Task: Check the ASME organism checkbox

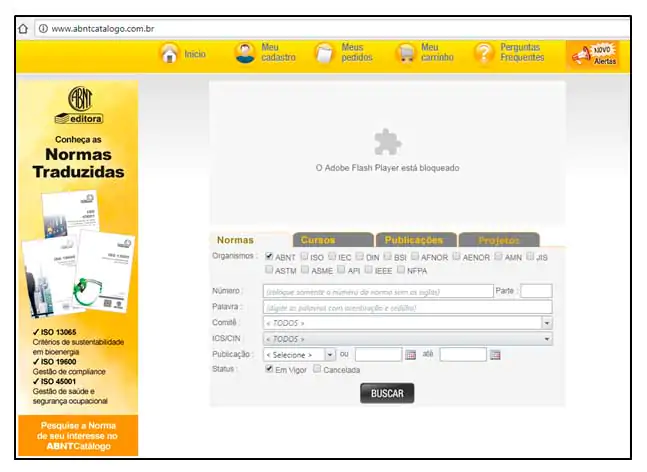Action: click(305, 269)
